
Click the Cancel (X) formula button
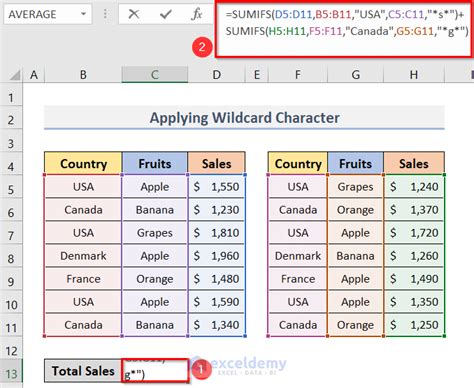134,14
